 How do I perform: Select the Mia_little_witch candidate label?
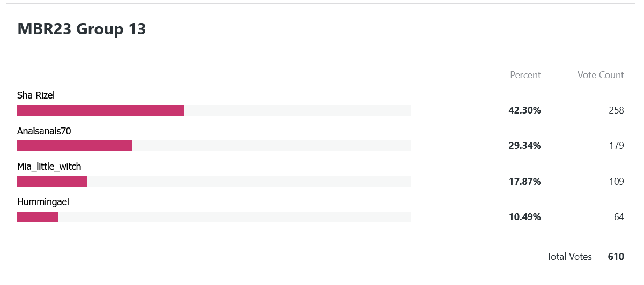[49, 167]
